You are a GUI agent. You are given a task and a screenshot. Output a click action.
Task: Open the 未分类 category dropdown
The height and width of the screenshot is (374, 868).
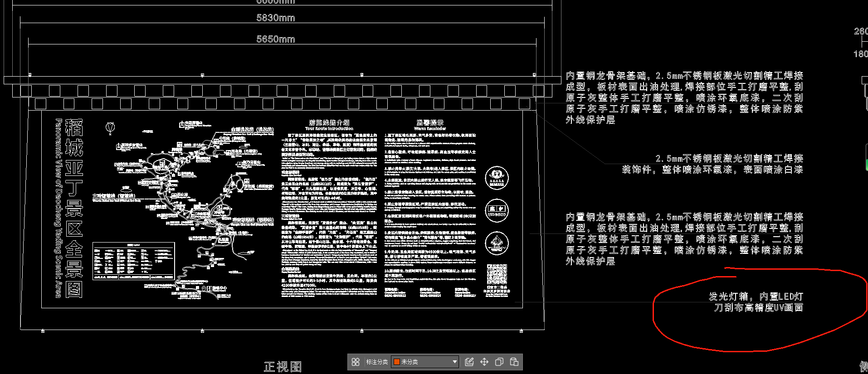tap(425, 362)
